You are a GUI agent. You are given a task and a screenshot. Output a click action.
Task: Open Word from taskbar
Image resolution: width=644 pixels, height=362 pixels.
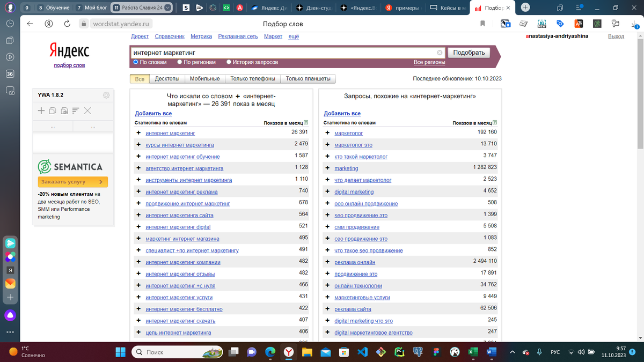(x=492, y=352)
